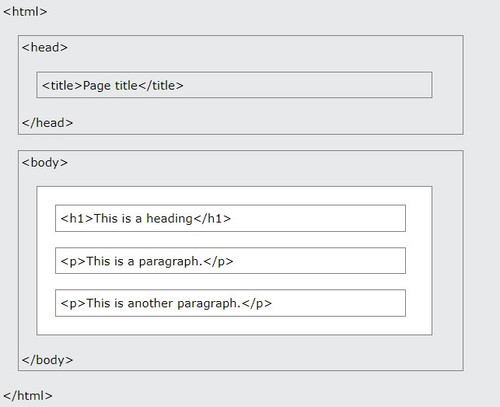Click the closing </h1> tag text
Viewport: 500px width, 407px height.
coord(212,219)
